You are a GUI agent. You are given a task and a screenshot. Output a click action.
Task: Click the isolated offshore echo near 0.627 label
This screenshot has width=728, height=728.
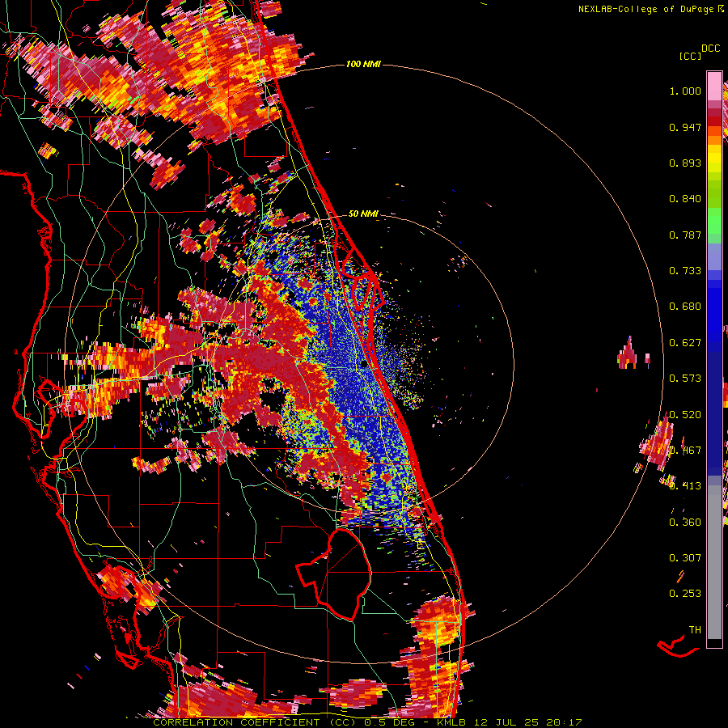(627, 353)
